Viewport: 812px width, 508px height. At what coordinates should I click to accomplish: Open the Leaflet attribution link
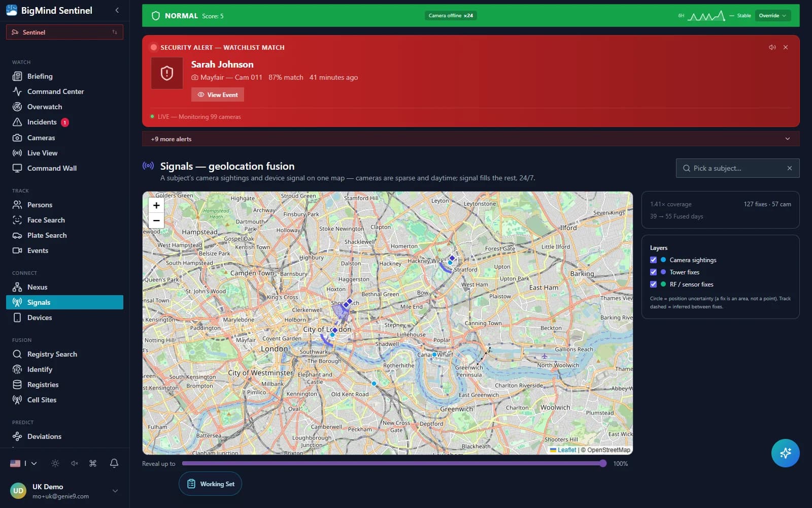click(567, 450)
